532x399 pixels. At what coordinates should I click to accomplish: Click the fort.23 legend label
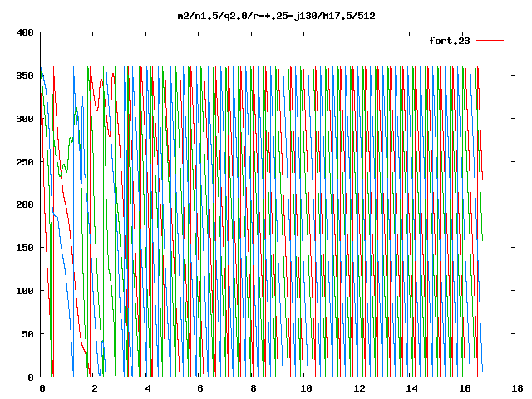click(449, 41)
